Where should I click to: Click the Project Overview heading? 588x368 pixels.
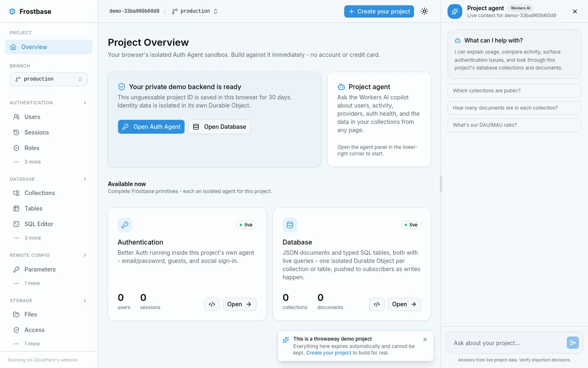click(148, 42)
